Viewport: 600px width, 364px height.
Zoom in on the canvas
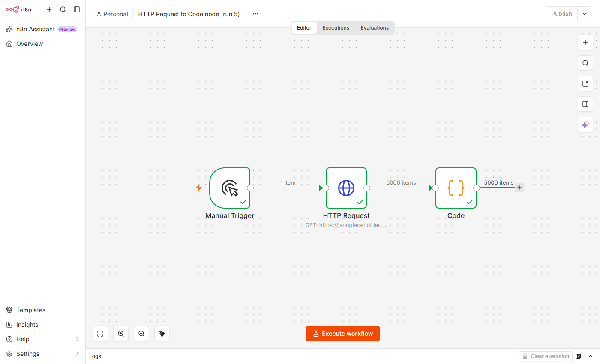point(121,334)
